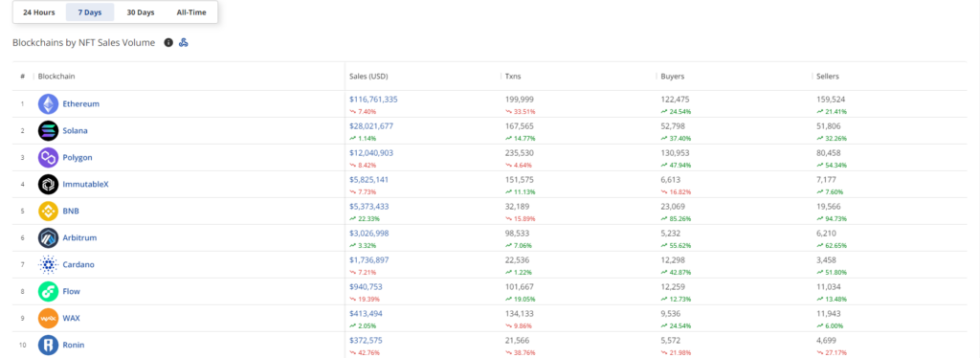Click Cardano sales value $1,736,897
The image size is (980, 358).
368,260
